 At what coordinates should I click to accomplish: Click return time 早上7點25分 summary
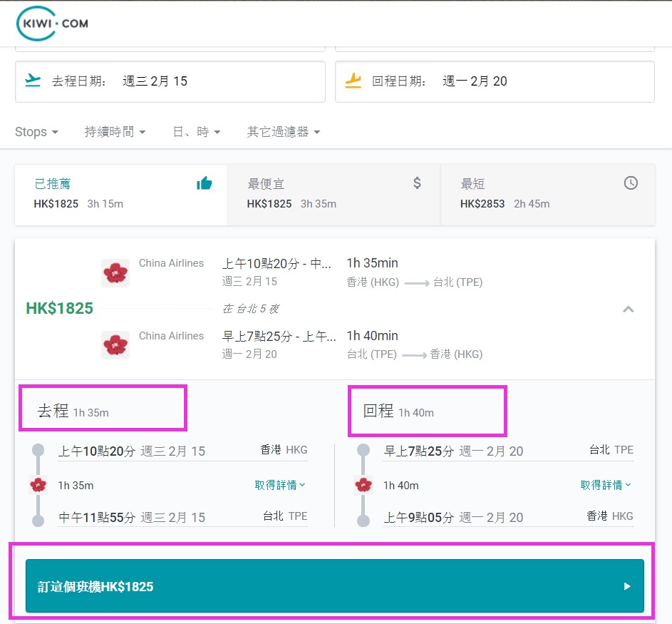pyautogui.click(x=279, y=336)
